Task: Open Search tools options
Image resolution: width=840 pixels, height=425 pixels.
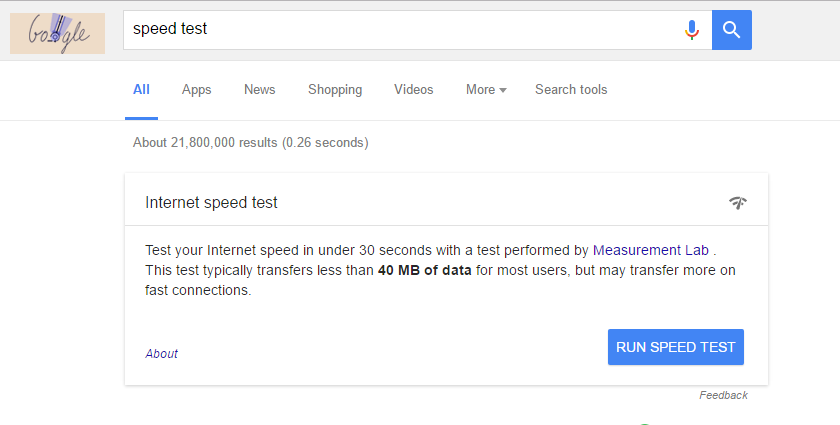Action: [571, 90]
